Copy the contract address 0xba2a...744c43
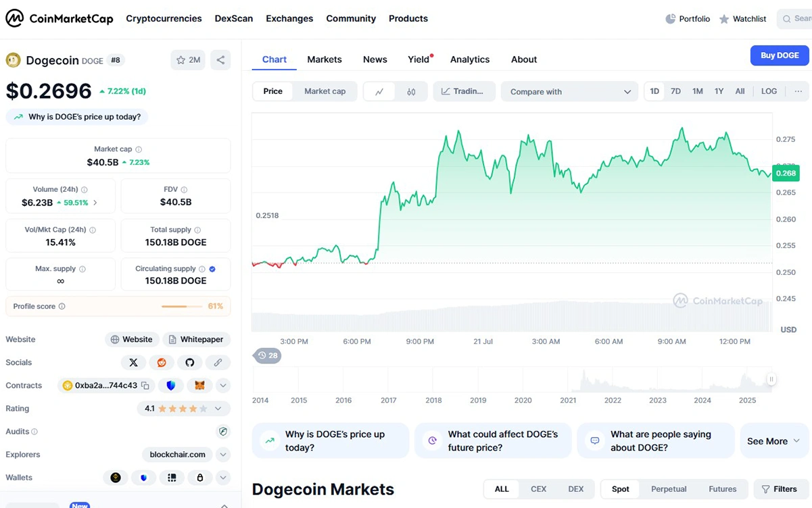This screenshot has width=812, height=508. point(145,386)
